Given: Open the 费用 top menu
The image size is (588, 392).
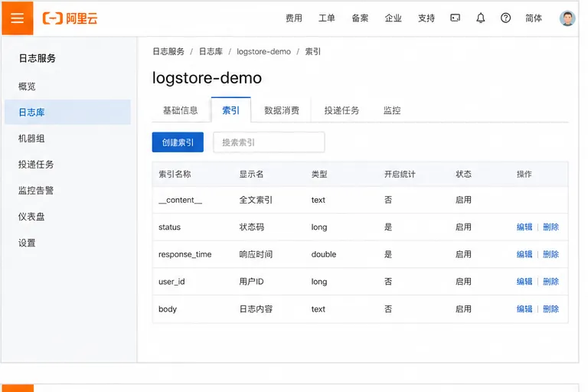Looking at the screenshot, I should click(x=294, y=18).
